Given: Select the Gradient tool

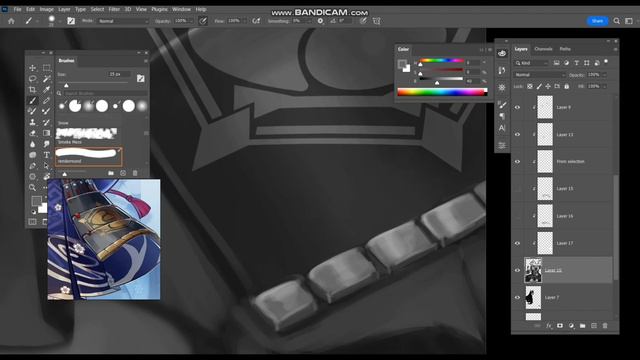Looking at the screenshot, I should pos(46,133).
